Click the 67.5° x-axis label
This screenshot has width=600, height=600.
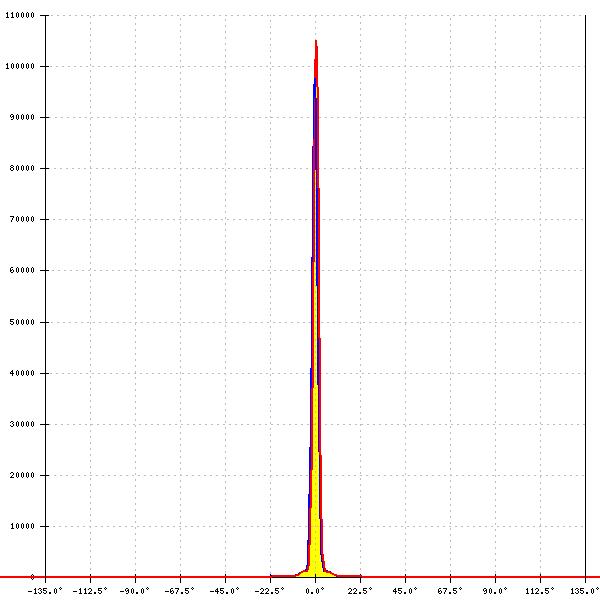(450, 591)
